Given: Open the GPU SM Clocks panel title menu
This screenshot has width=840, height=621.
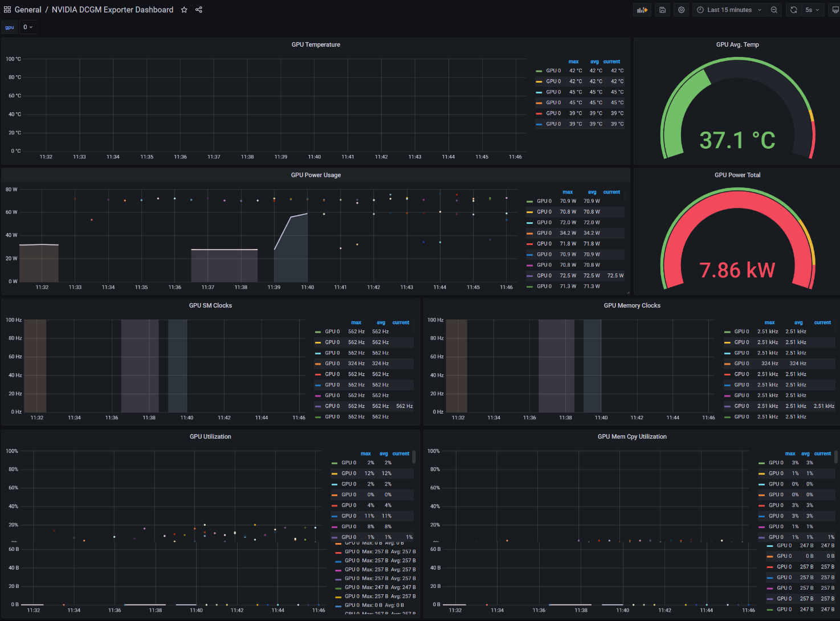Looking at the screenshot, I should [210, 305].
